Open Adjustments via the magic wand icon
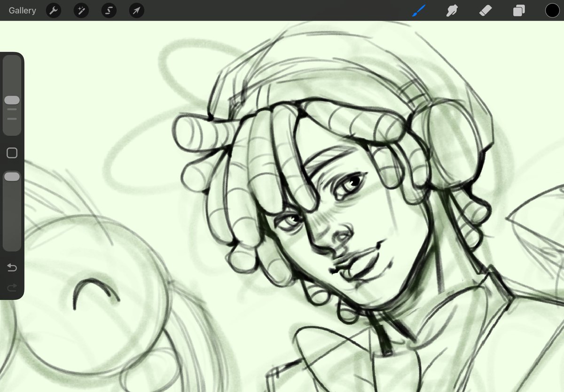564x392 pixels. (81, 10)
